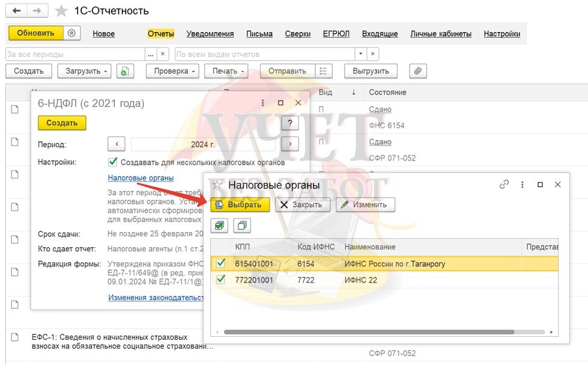The width and height of the screenshot is (588, 365).
Task: Go back with the left arrow button
Action: click(16, 11)
